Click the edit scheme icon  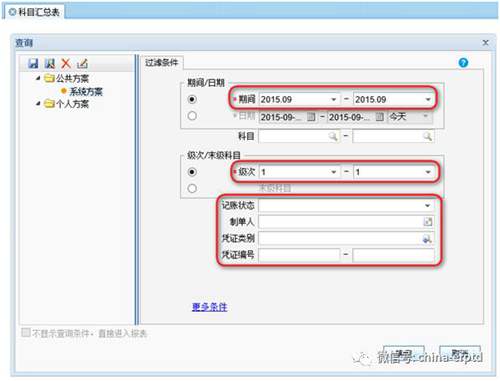click(x=82, y=63)
